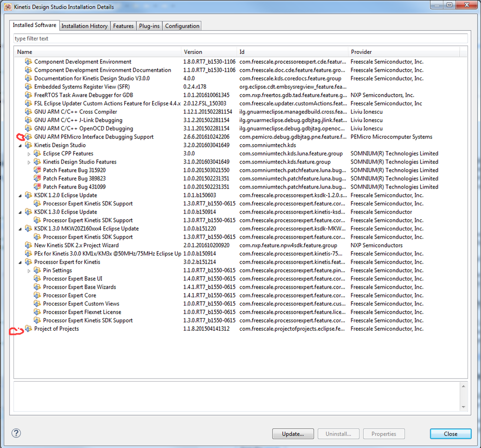Click the GNU ARM C/C++ Cross Compiler icon
This screenshot has height=448, width=481.
pos(28,112)
